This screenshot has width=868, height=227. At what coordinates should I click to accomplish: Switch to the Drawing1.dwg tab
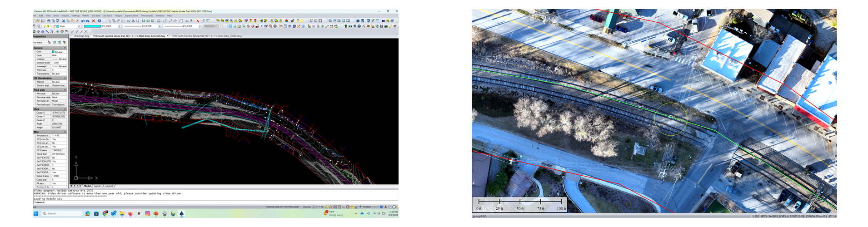82,36
